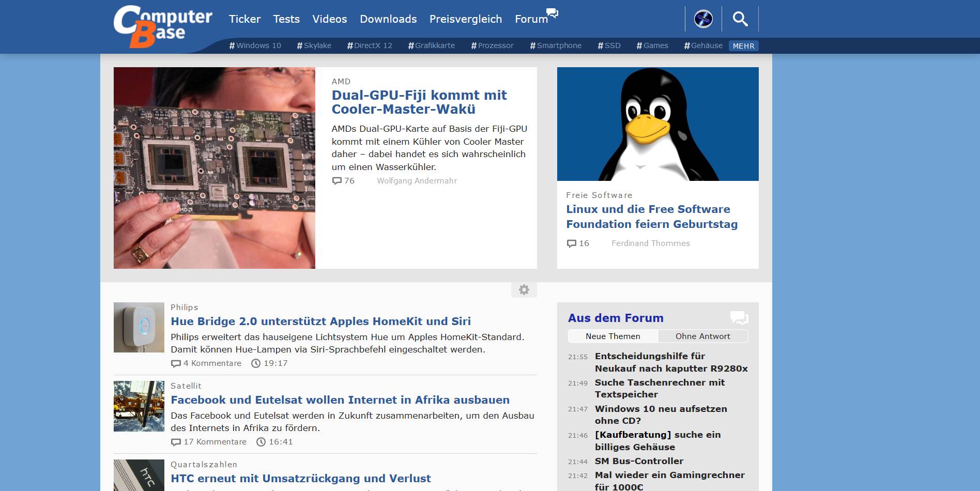Image resolution: width=980 pixels, height=491 pixels.
Task: Click the Tux penguin image
Action: [658, 124]
